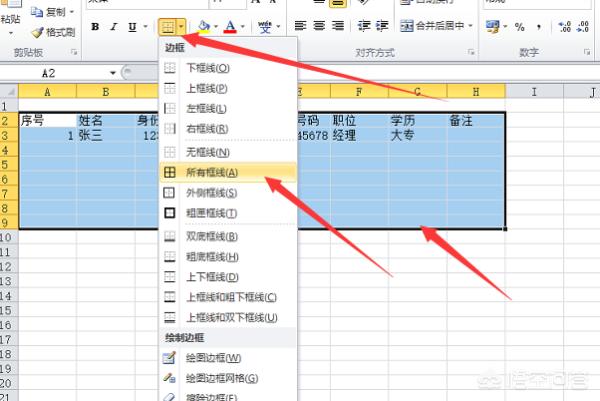The image size is (600, 401).
Task: Click the fill color bucket icon
Action: point(204,26)
